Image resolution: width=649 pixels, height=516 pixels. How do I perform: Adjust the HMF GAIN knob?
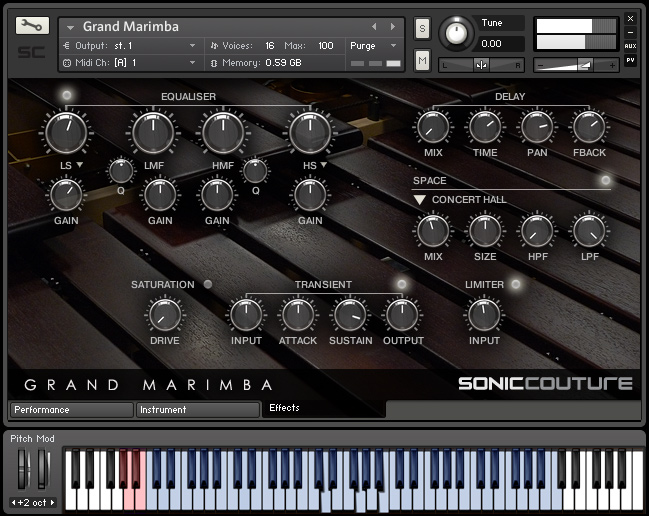point(217,195)
